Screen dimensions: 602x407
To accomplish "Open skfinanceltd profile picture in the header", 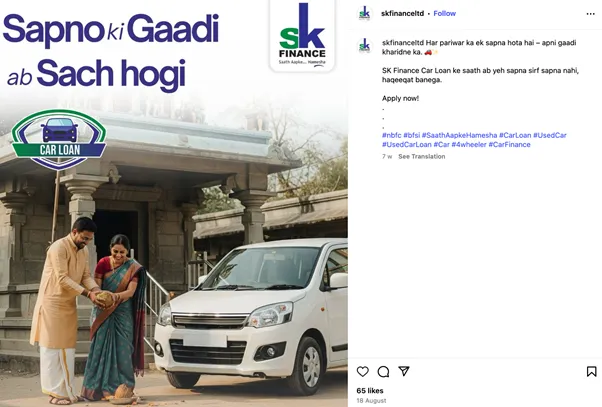I will tap(364, 13).
